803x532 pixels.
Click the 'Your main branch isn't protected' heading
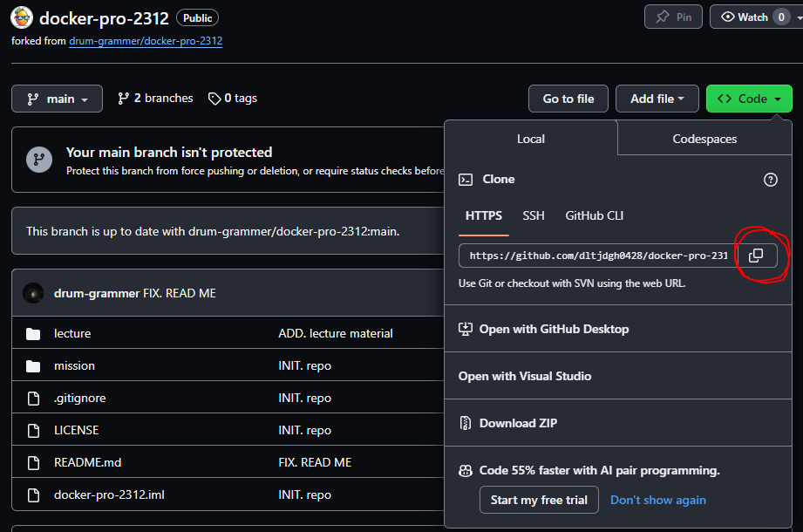[169, 153]
